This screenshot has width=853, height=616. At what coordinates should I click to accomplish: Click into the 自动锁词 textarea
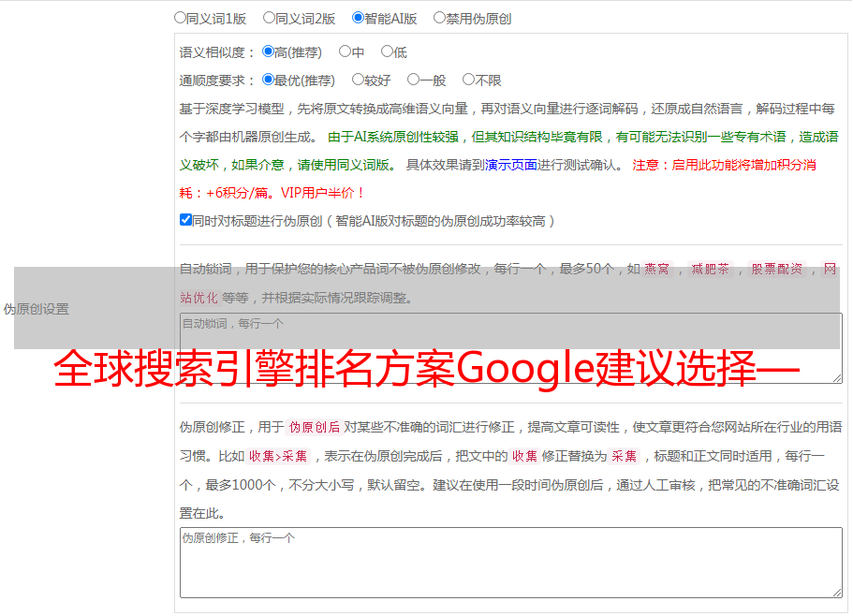(x=511, y=348)
